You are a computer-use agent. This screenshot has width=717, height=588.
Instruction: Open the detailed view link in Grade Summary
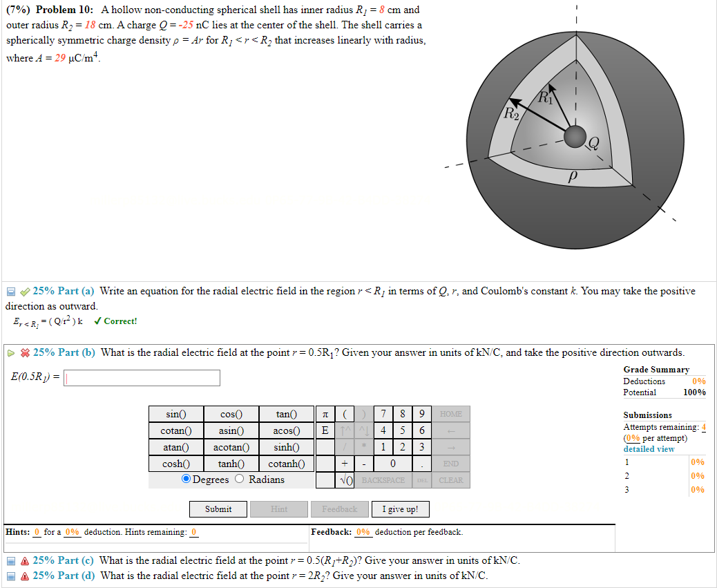coord(648,449)
